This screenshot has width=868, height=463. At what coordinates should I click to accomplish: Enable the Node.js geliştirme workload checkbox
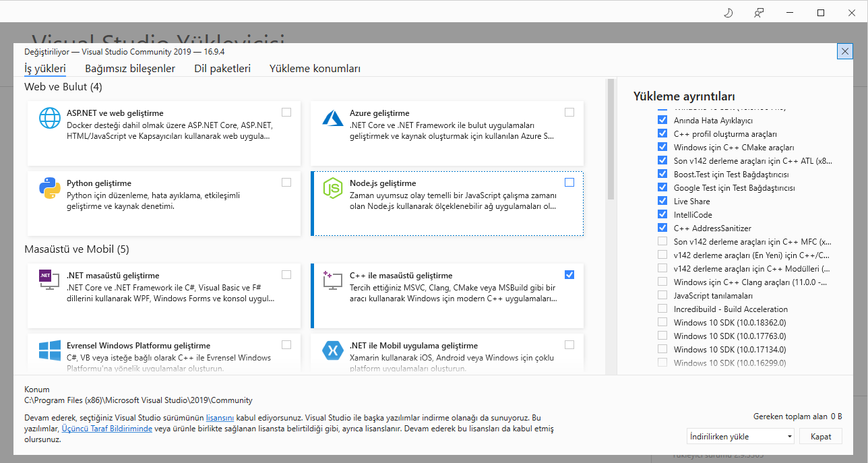pos(569,182)
